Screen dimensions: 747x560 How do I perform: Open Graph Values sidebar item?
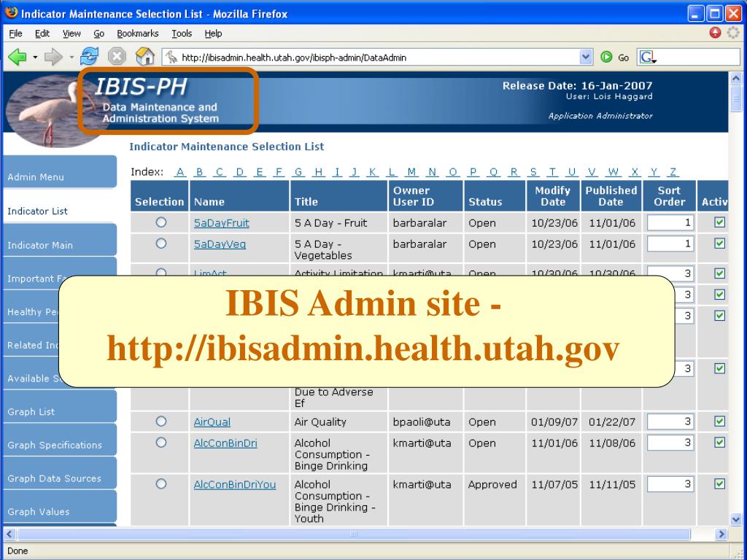pos(60,507)
